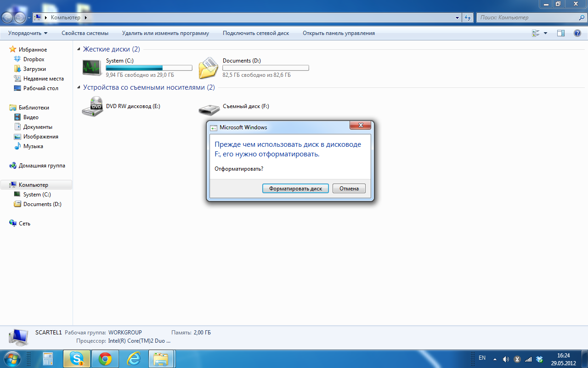Click the Dropbox icon in the system tray
Image resolution: width=588 pixels, height=368 pixels.
pyautogui.click(x=540, y=359)
